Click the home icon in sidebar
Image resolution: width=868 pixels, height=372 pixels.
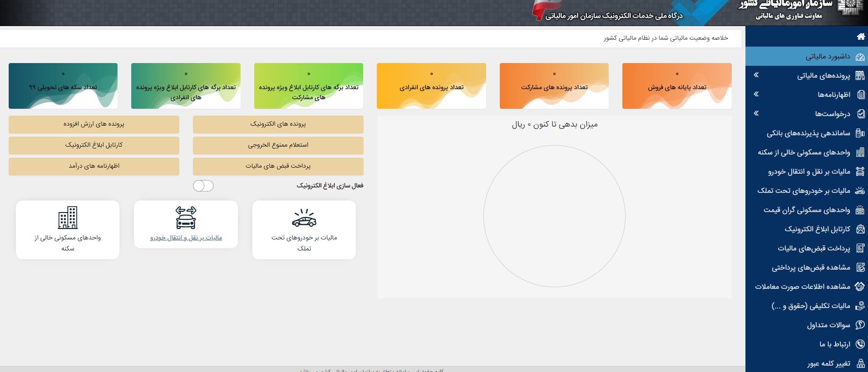point(860,37)
